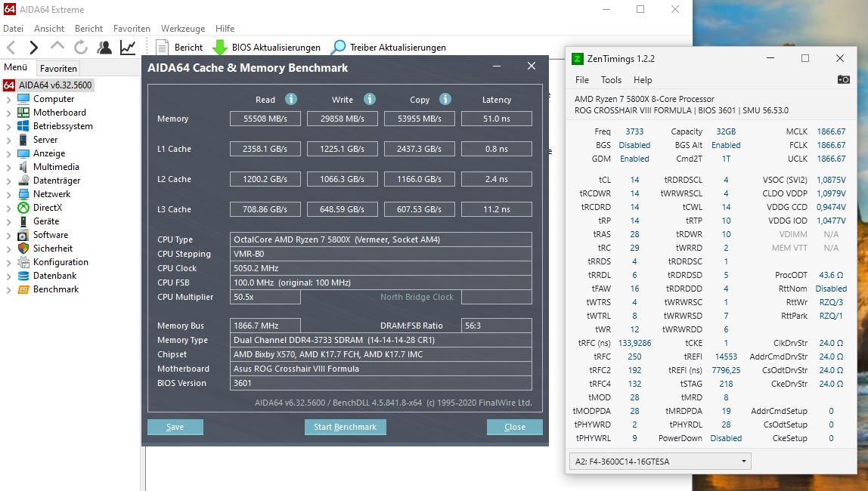Click the Software icon in tree
This screenshot has width=868, height=491.
23,235
